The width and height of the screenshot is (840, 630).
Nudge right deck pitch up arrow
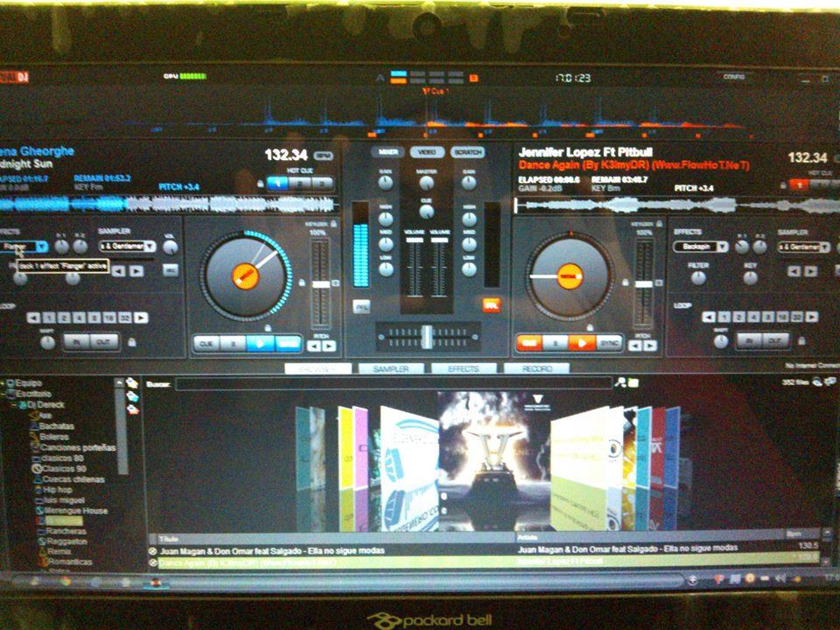point(650,346)
